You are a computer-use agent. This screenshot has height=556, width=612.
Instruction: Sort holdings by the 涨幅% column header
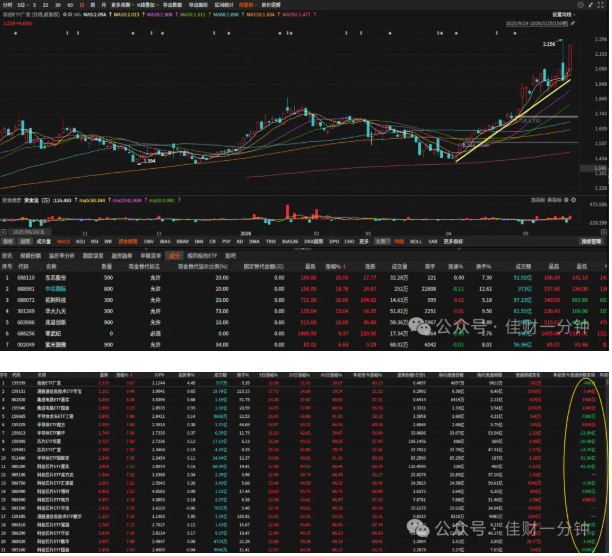pyautogui.click(x=338, y=268)
